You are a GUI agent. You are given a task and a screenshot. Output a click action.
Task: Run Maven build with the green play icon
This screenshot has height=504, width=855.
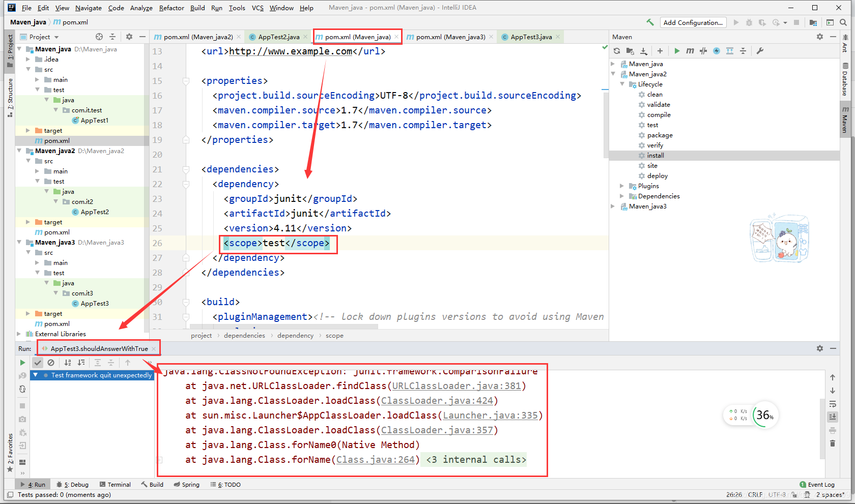coord(677,51)
